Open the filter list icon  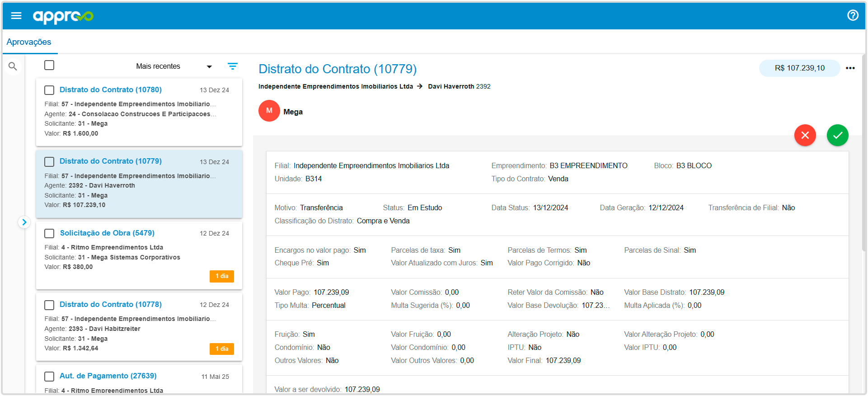pyautogui.click(x=232, y=66)
